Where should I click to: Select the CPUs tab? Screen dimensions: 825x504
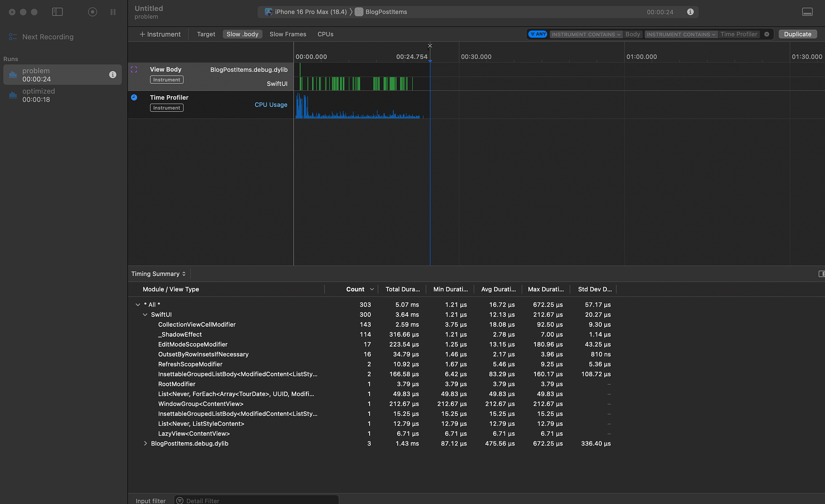coord(325,34)
